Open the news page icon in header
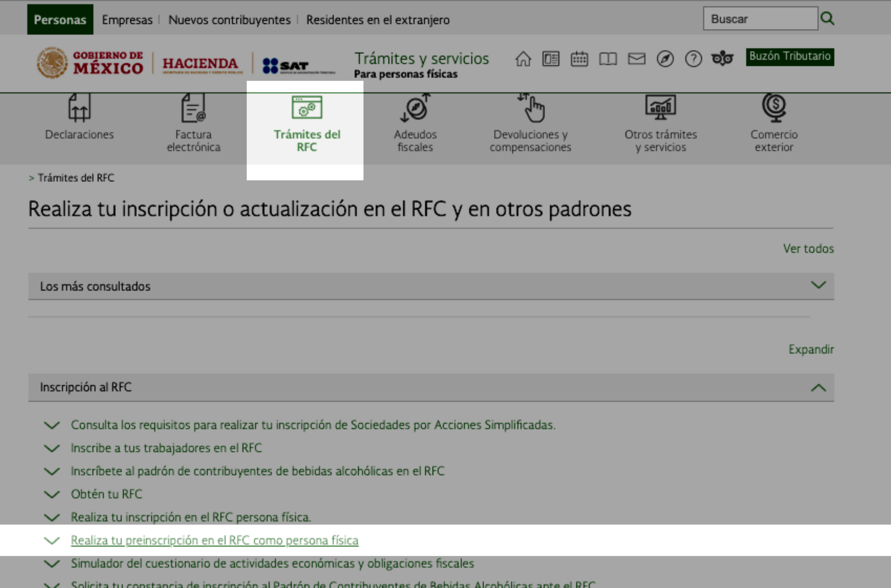 pos(551,59)
